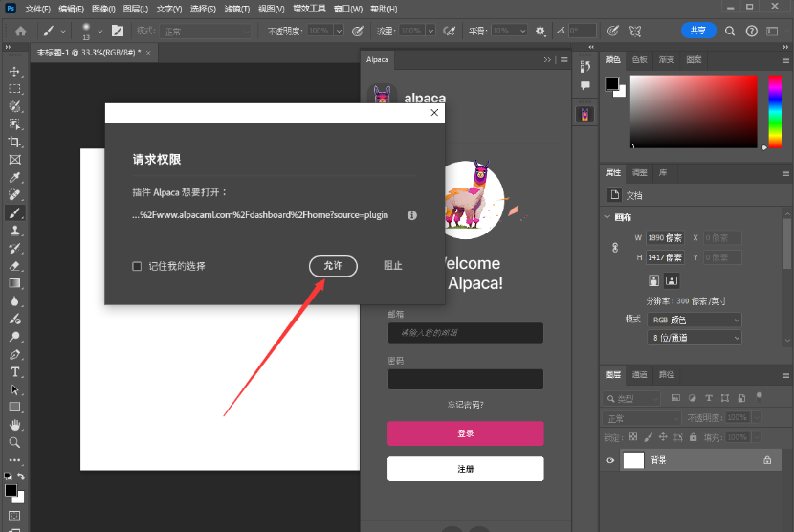Open smoothing options gear icon
This screenshot has width=794, height=532.
[540, 31]
